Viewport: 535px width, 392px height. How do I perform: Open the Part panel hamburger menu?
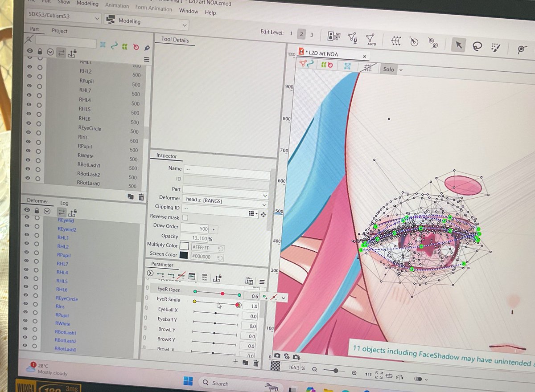coord(146,60)
